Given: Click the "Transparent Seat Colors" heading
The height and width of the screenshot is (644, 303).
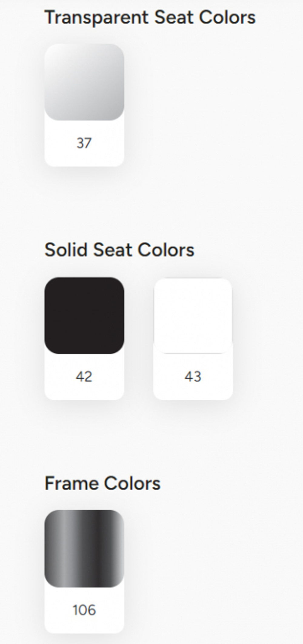Looking at the screenshot, I should [x=150, y=17].
